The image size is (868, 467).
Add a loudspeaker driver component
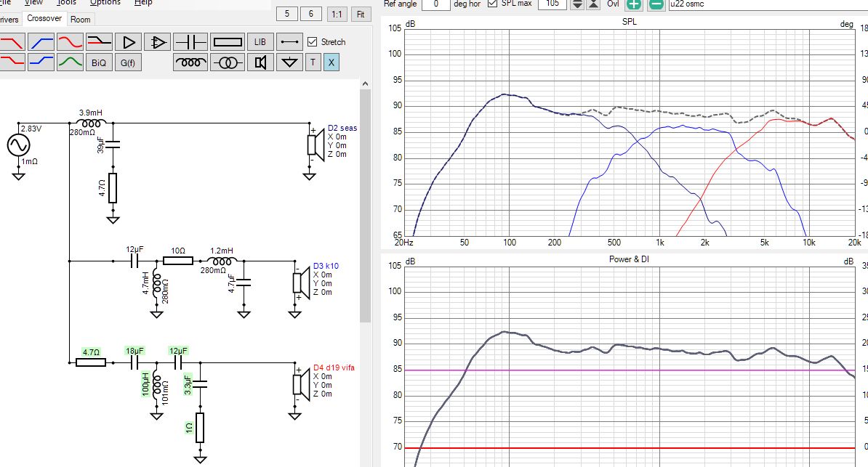(260, 62)
